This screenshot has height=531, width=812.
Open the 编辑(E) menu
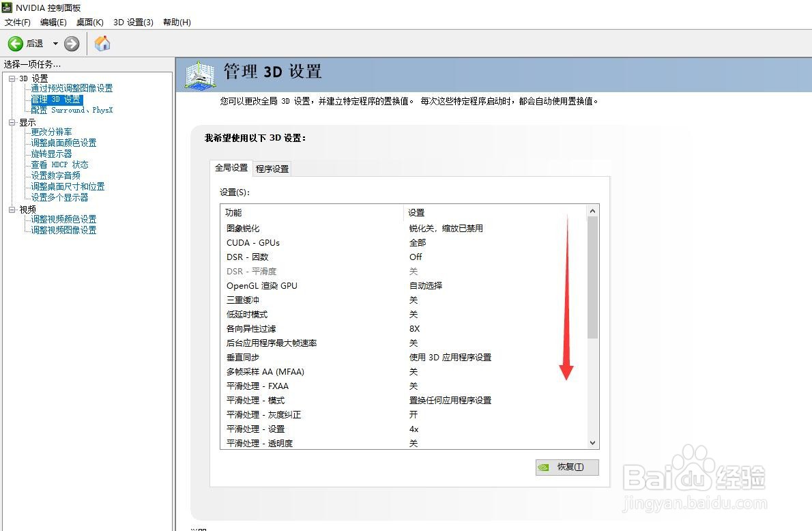coord(53,23)
